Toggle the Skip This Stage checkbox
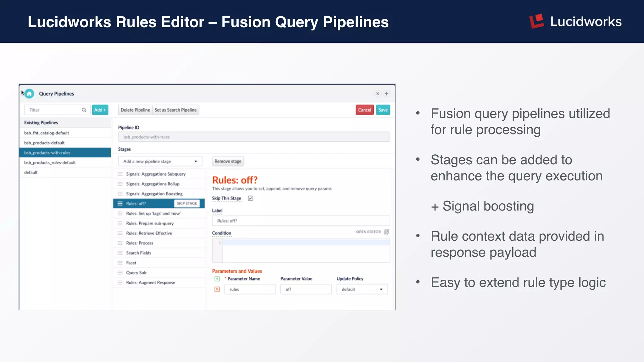 pyautogui.click(x=250, y=198)
